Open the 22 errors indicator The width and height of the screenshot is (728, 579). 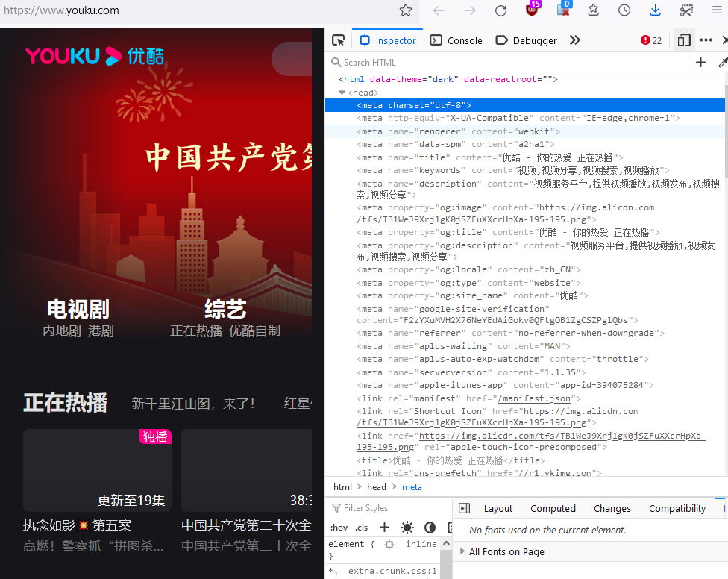651,40
